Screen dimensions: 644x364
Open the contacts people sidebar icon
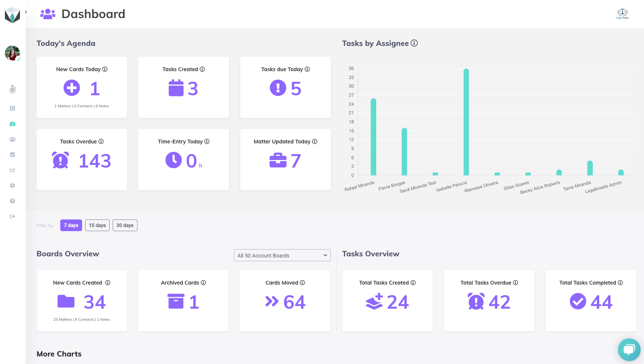(x=12, y=139)
